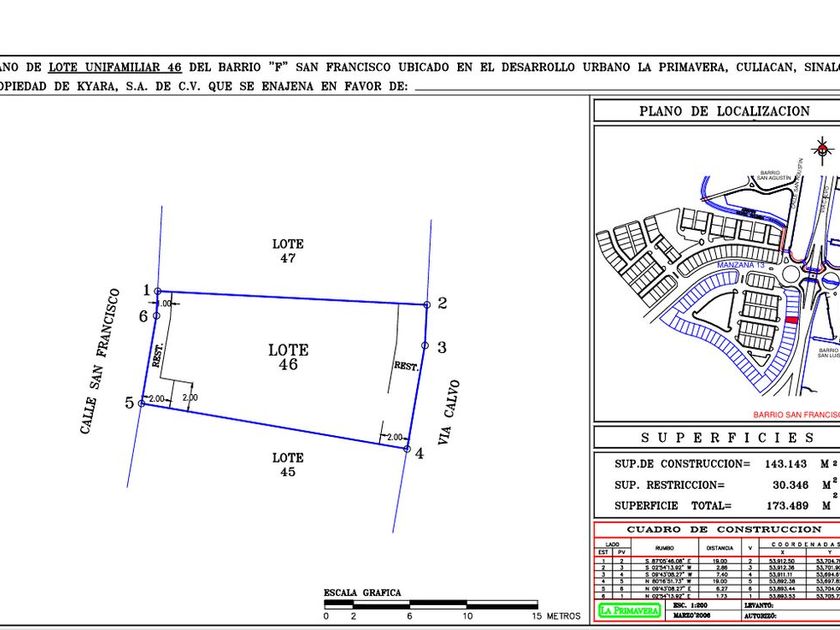Click vertex circle number 6
Screen dimensions: 840x630
pos(156,316)
